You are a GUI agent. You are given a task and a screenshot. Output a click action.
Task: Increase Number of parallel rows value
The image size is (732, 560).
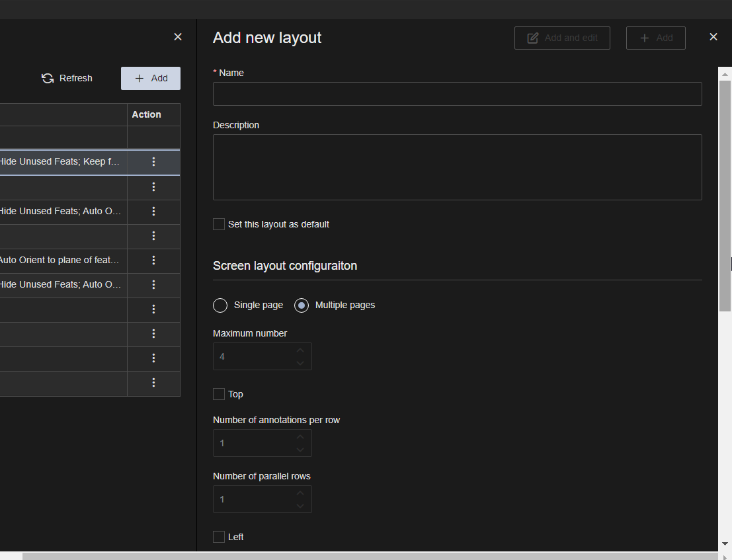click(x=300, y=493)
